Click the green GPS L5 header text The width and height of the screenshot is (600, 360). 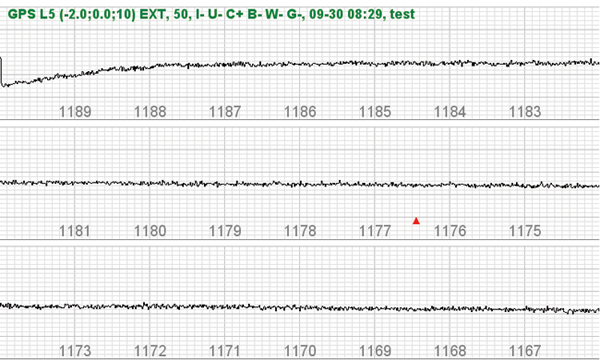(x=211, y=14)
